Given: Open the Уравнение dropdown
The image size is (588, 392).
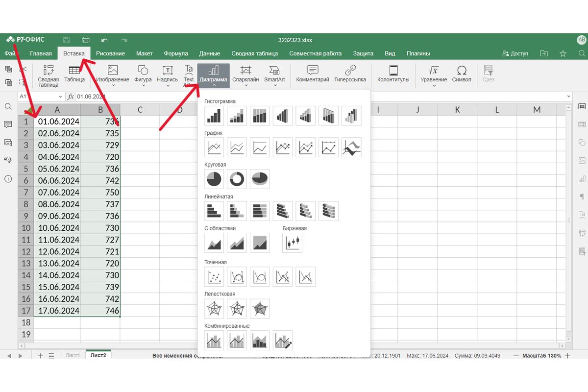Looking at the screenshot, I should [x=434, y=86].
